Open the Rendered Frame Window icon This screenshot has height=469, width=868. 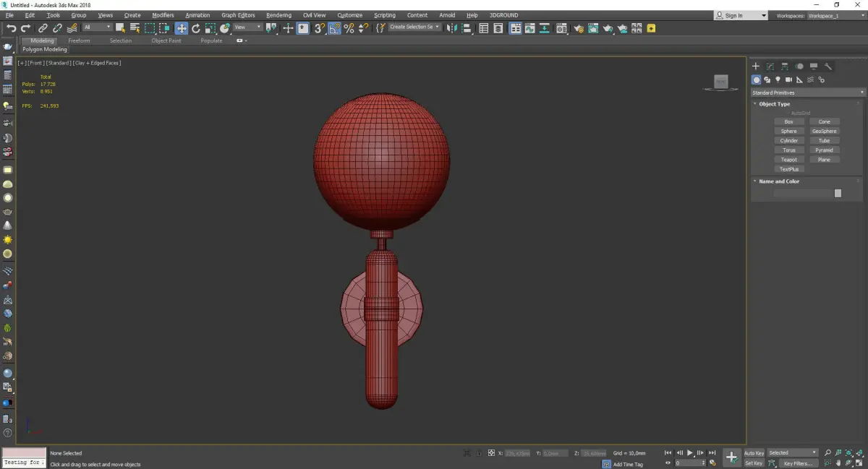pos(593,28)
